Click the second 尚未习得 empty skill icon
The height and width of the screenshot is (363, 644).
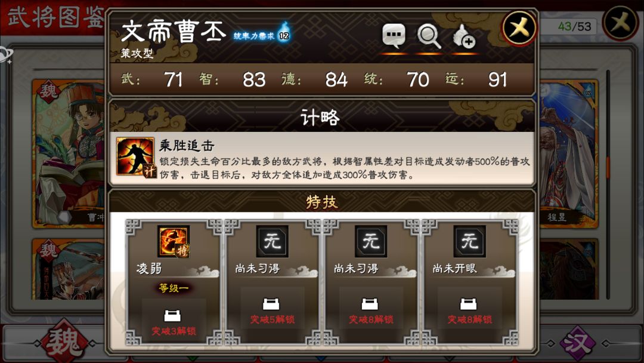pyautogui.click(x=273, y=241)
